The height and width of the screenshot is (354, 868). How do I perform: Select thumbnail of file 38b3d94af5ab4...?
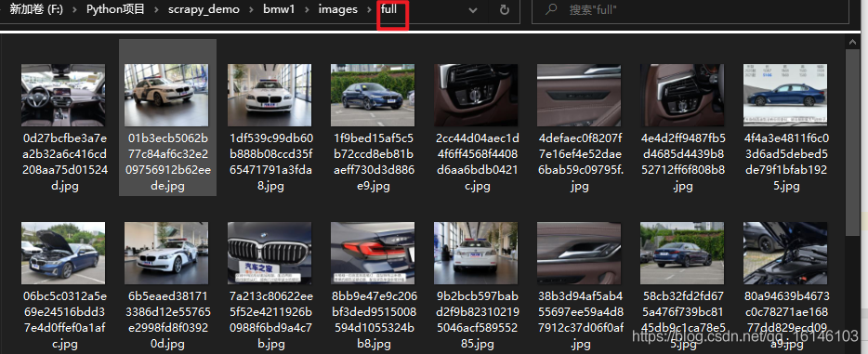point(579,254)
